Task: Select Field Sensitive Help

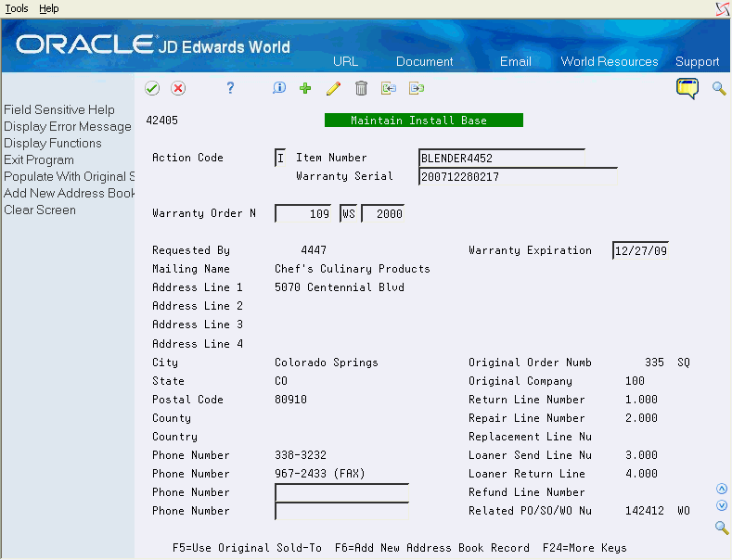Action: tap(59, 109)
